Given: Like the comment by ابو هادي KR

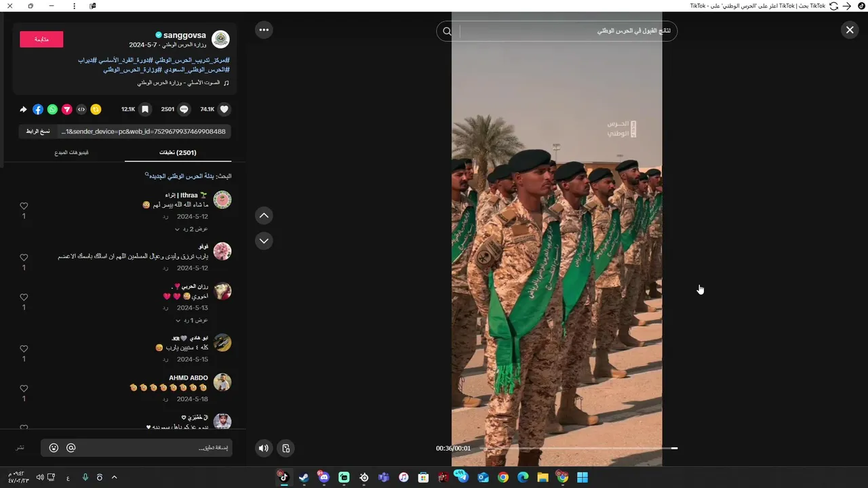Looking at the screenshot, I should pyautogui.click(x=24, y=349).
